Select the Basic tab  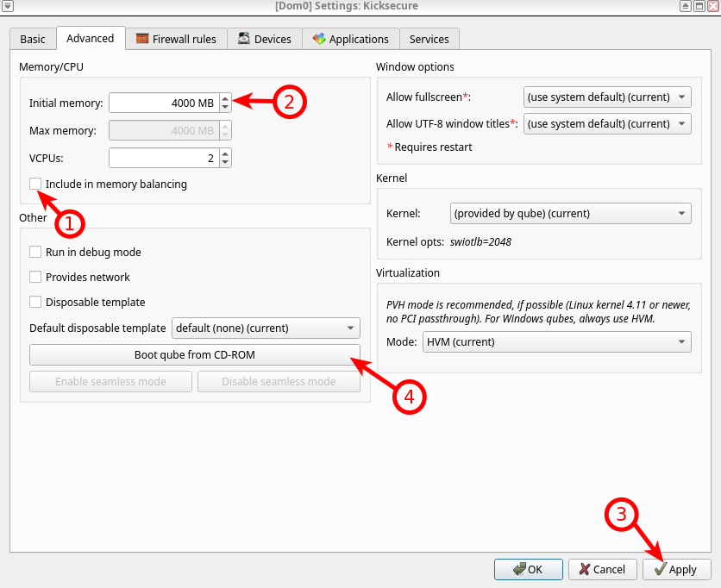(x=33, y=39)
